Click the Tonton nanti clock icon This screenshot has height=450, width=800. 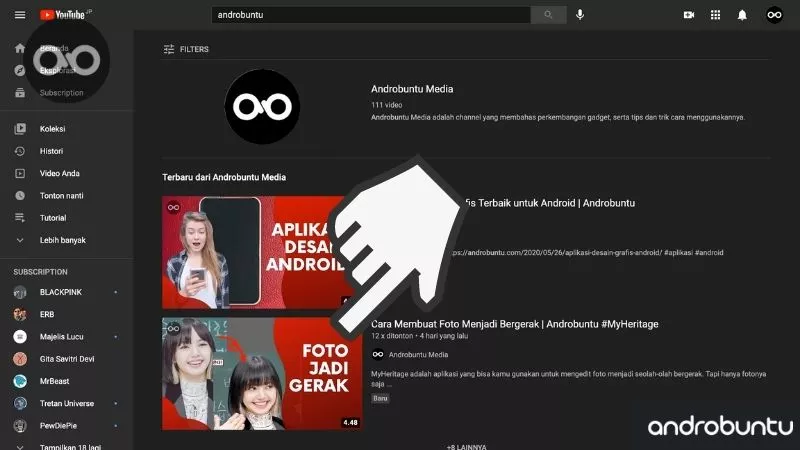(20, 195)
